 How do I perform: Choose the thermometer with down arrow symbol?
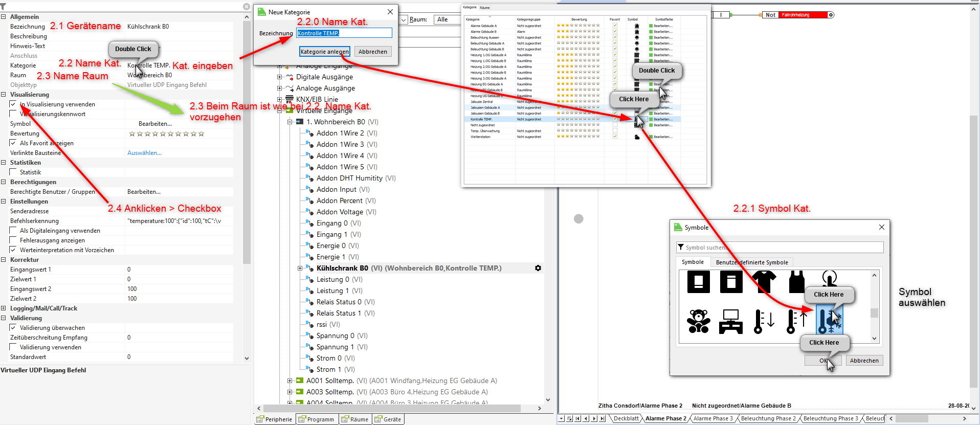[x=764, y=321]
